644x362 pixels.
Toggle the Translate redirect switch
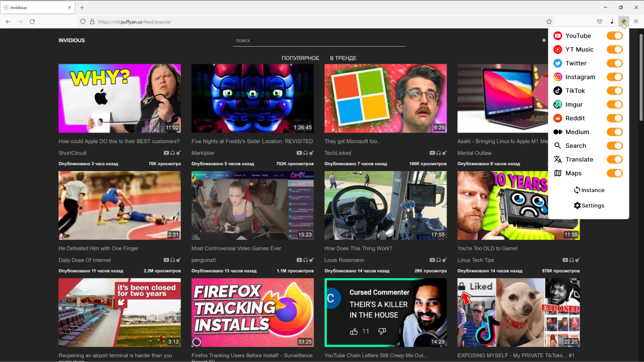pyautogui.click(x=615, y=159)
